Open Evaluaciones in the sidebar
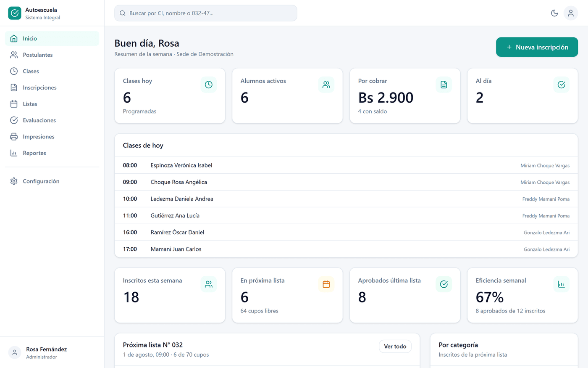588x368 pixels. pos(52,120)
